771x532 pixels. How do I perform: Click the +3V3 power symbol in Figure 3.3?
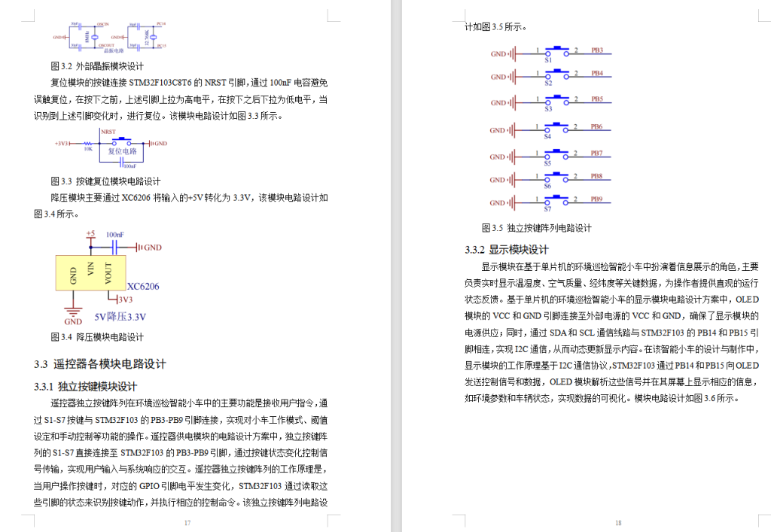click(x=60, y=142)
